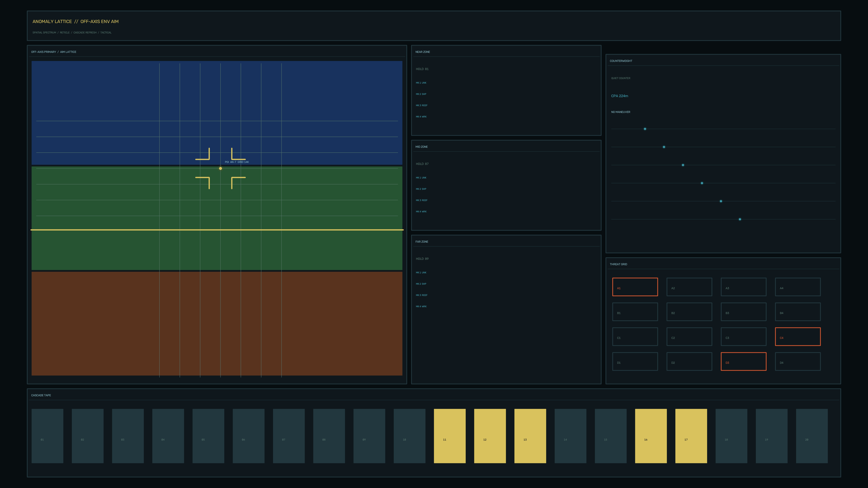Toggle the D3 threat grid cell
868x488 pixels.
[743, 361]
